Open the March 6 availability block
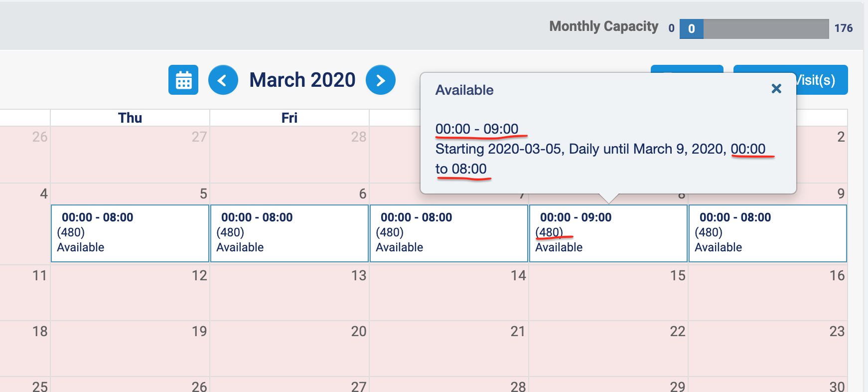 (x=289, y=232)
